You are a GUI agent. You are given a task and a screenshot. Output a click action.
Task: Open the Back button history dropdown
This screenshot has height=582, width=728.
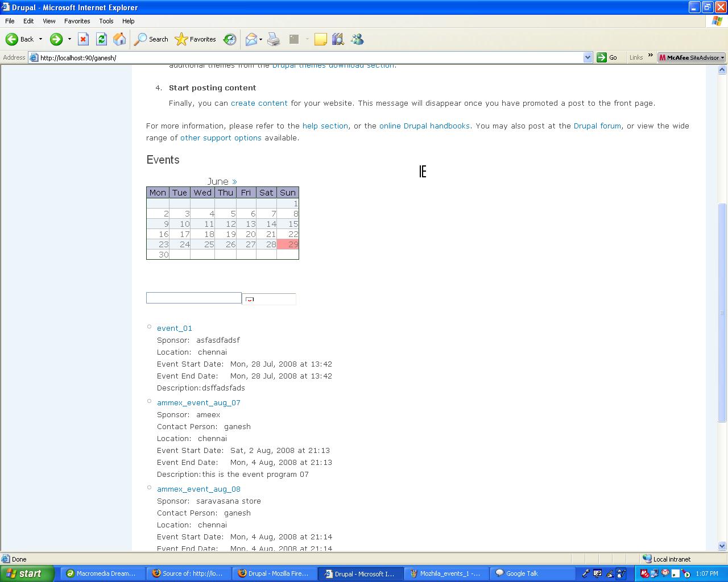[x=40, y=39]
